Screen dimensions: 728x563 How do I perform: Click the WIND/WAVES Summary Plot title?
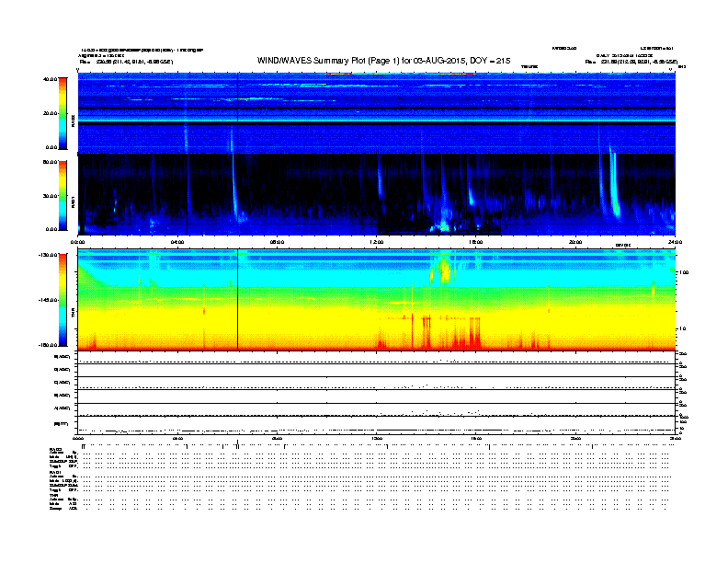pos(383,61)
